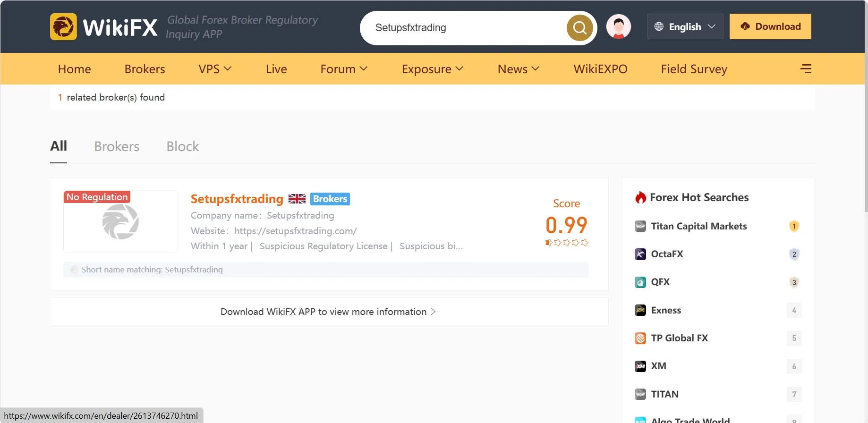Click the OctaFX logo icon

(x=640, y=254)
